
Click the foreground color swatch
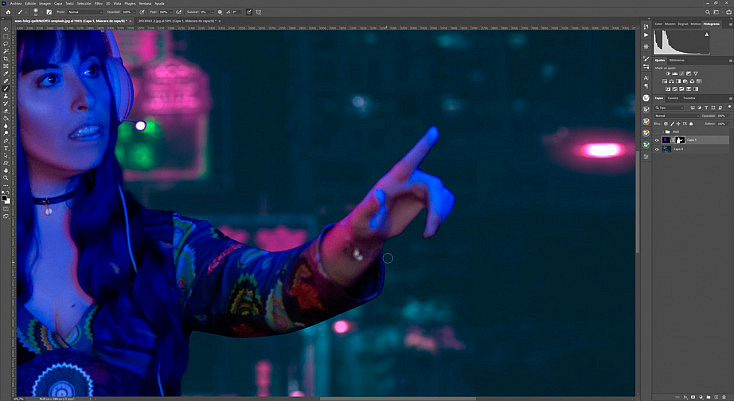pos(4,198)
